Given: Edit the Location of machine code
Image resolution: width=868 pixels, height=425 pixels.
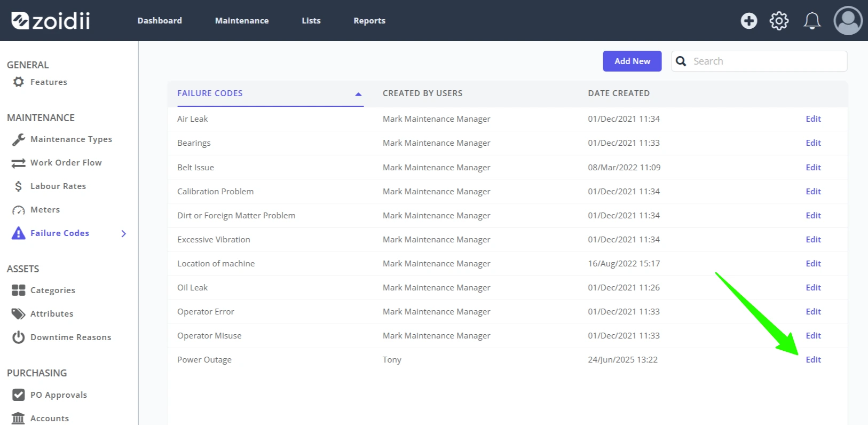Looking at the screenshot, I should 813,264.
